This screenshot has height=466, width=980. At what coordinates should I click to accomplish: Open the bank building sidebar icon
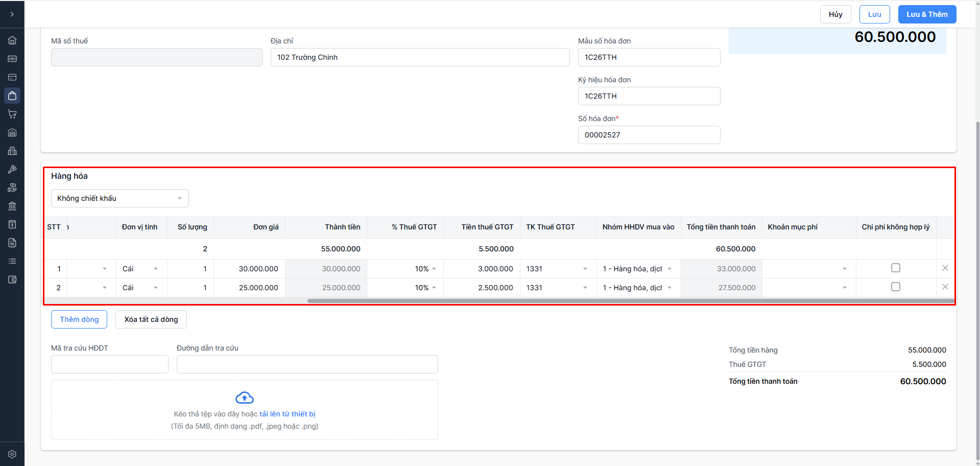[x=12, y=206]
